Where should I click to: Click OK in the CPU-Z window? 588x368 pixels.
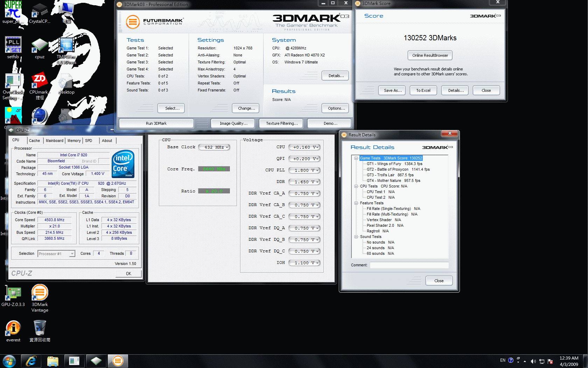click(x=128, y=274)
